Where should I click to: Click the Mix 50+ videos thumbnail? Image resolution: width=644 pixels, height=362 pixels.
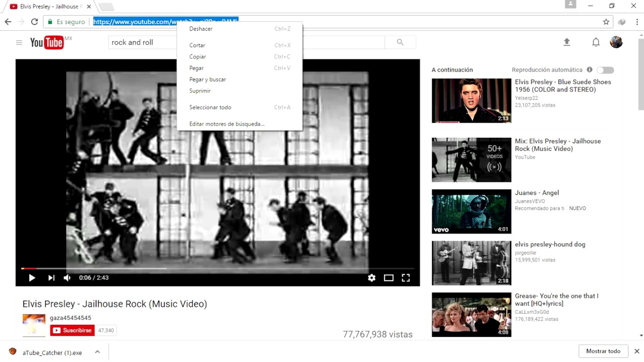pyautogui.click(x=471, y=160)
